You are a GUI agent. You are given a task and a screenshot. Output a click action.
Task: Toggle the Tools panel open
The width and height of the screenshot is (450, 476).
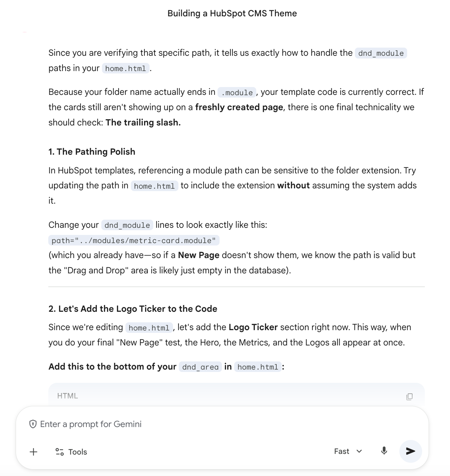pyautogui.click(x=71, y=452)
